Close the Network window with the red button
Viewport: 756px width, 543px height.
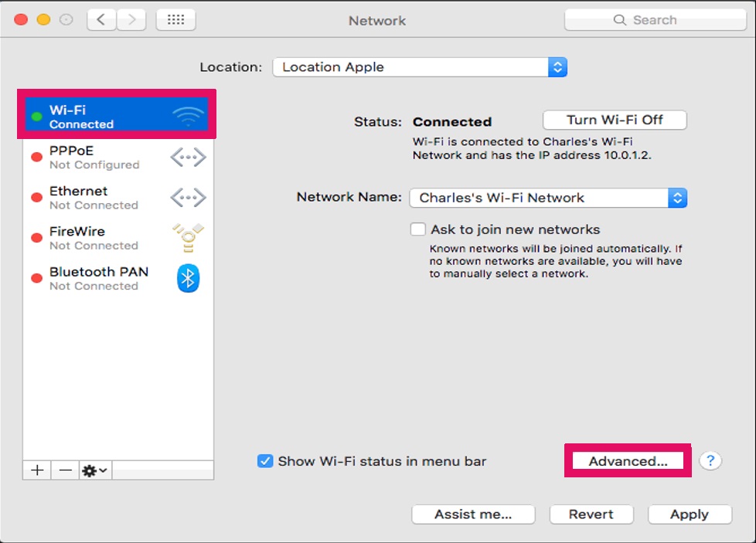(21, 20)
